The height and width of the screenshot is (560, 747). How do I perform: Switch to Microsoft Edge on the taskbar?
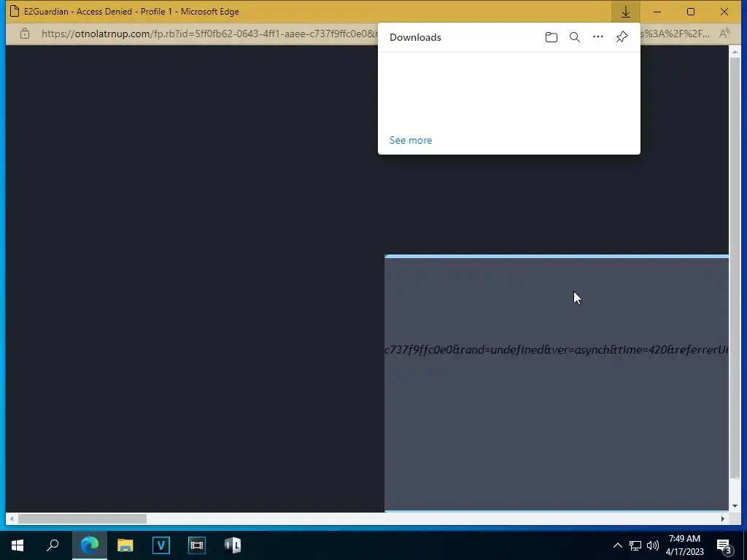[90, 545]
